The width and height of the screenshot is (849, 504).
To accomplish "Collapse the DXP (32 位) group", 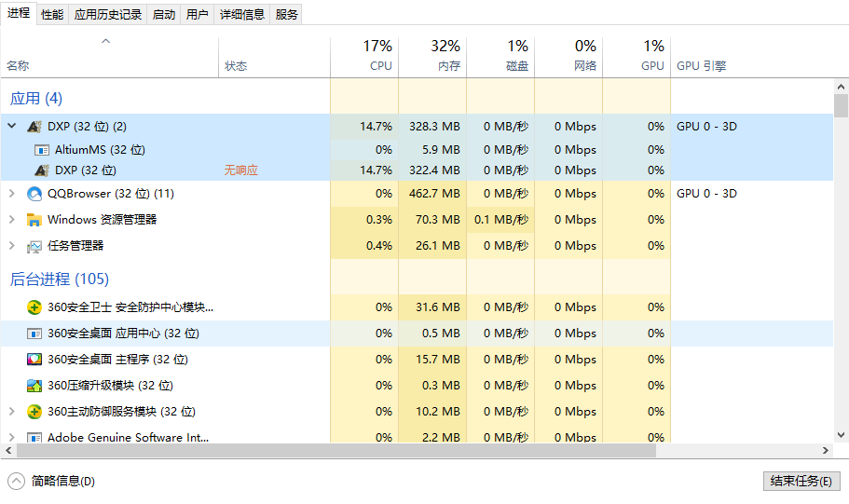I will coord(12,126).
